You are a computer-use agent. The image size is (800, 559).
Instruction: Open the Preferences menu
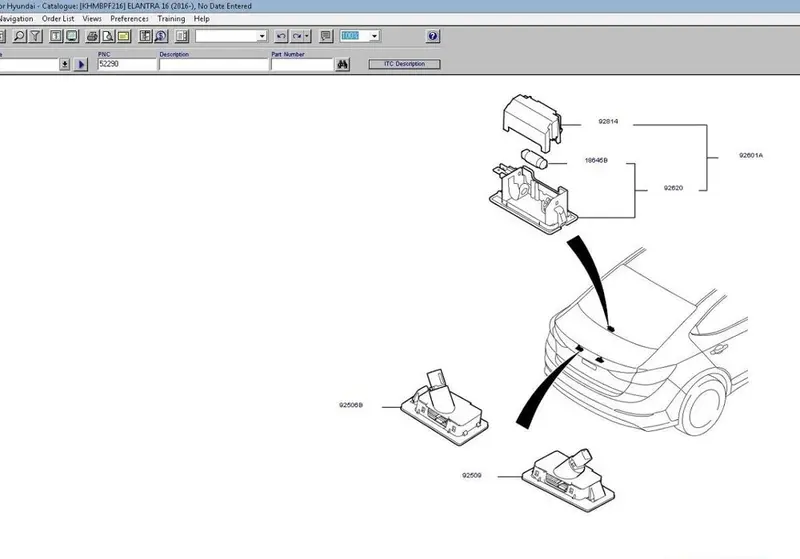(129, 19)
